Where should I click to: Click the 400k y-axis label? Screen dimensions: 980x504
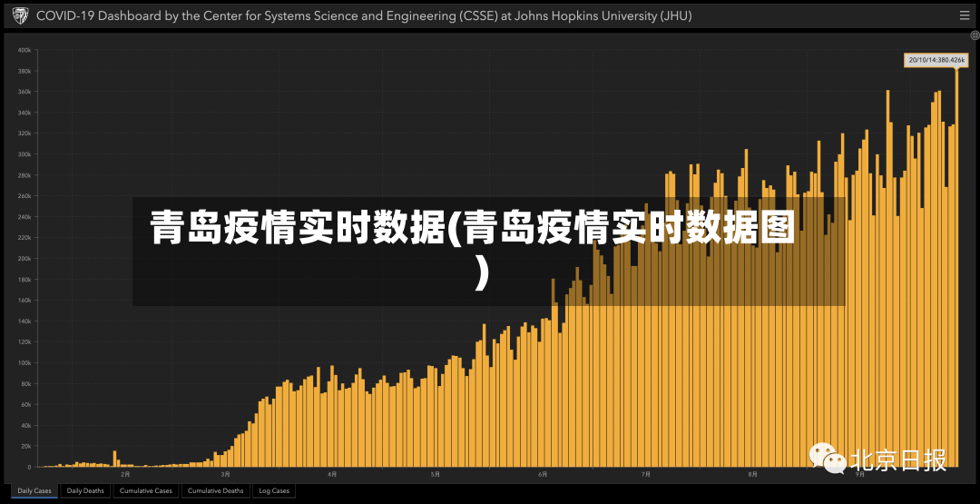[24, 50]
